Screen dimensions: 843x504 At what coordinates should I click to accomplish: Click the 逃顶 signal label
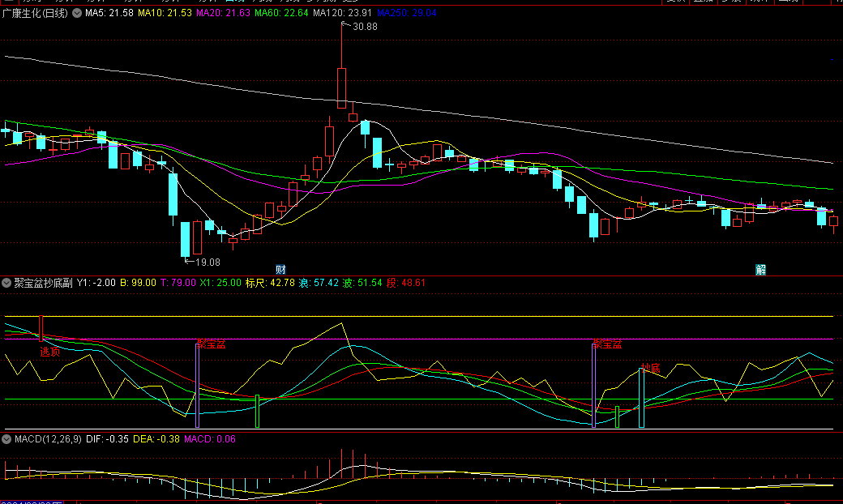tap(50, 352)
